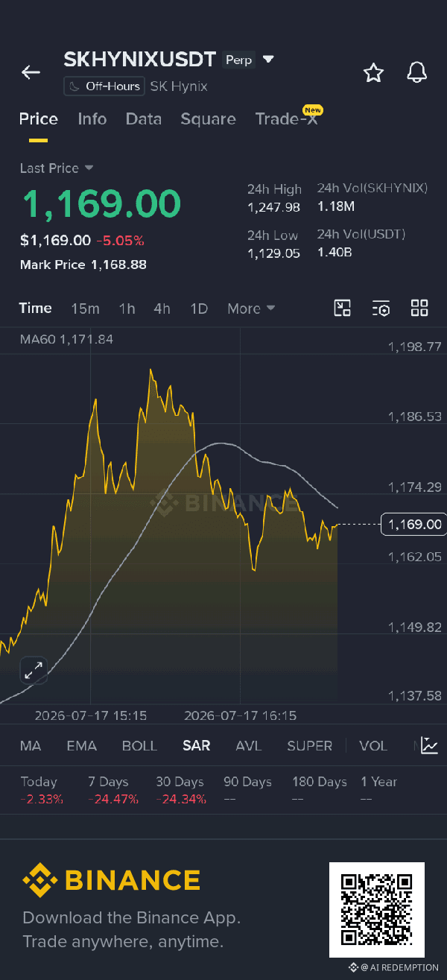Click the 90 Days performance entry
Viewport: 447px width, 980px height.
247,790
